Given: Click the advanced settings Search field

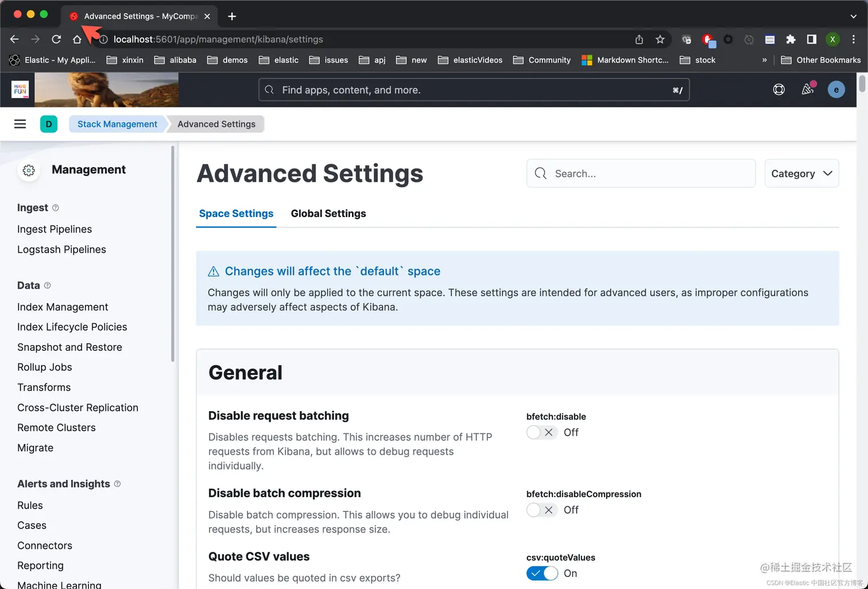Looking at the screenshot, I should [x=649, y=173].
